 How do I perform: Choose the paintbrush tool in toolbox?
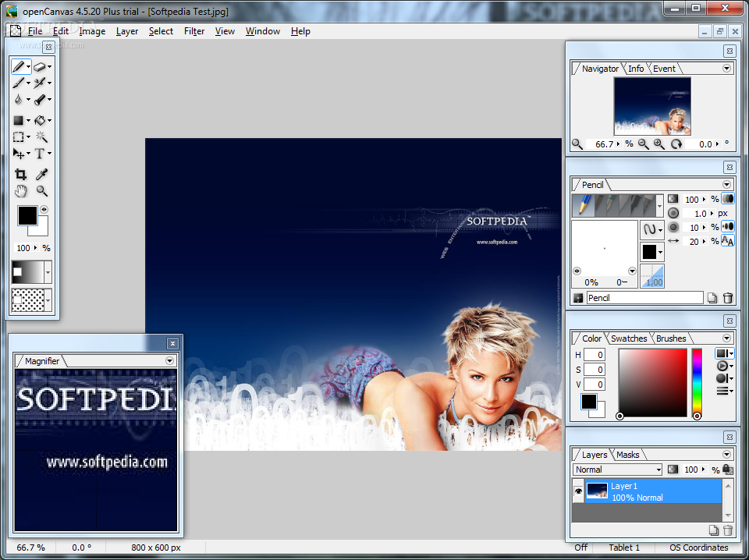18,83
